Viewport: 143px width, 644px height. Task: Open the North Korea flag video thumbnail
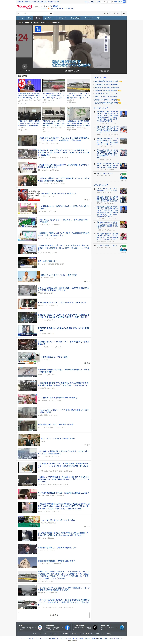(x=29, y=86)
